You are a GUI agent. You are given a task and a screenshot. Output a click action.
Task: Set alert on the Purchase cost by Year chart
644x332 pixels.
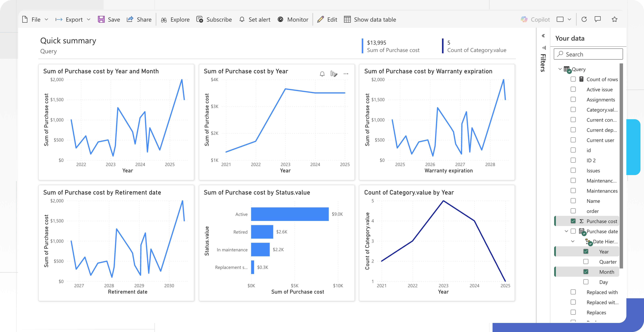click(x=322, y=73)
